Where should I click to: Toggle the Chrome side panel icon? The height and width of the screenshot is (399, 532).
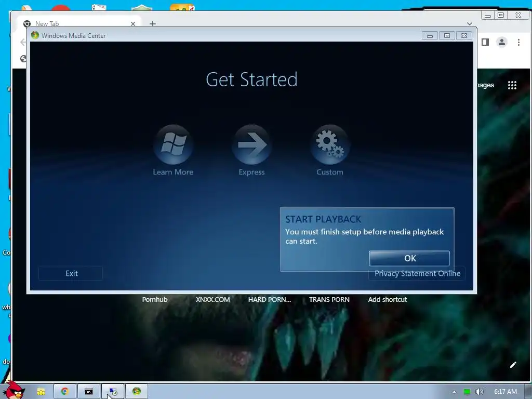(485, 42)
